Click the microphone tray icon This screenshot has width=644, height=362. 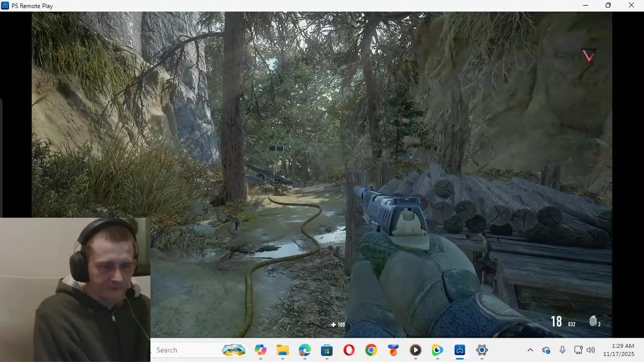pos(562,350)
